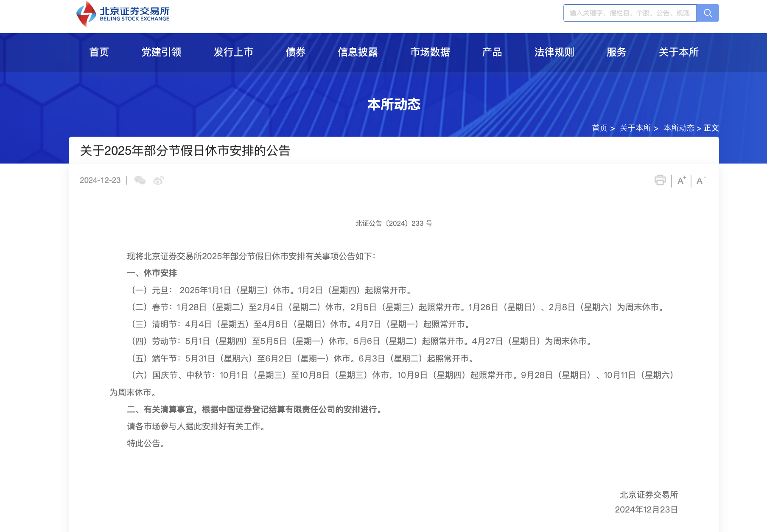Expand the 信息披露 navigation menu
767x532 pixels.
(x=358, y=52)
